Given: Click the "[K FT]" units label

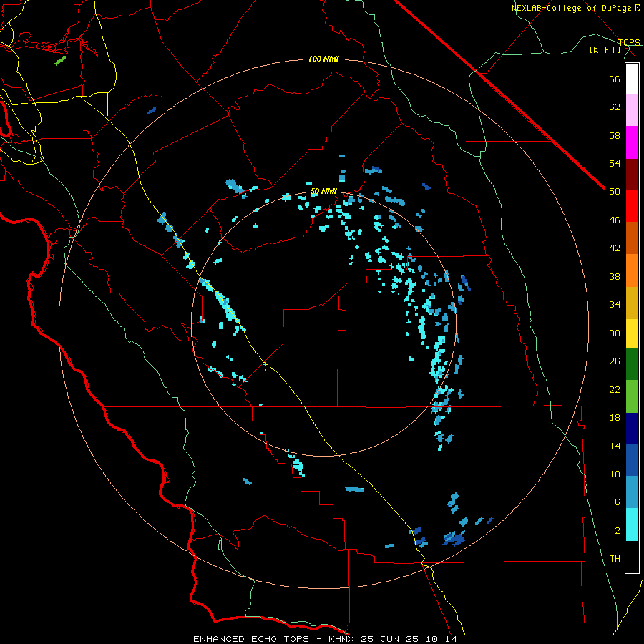Looking at the screenshot, I should [x=605, y=50].
